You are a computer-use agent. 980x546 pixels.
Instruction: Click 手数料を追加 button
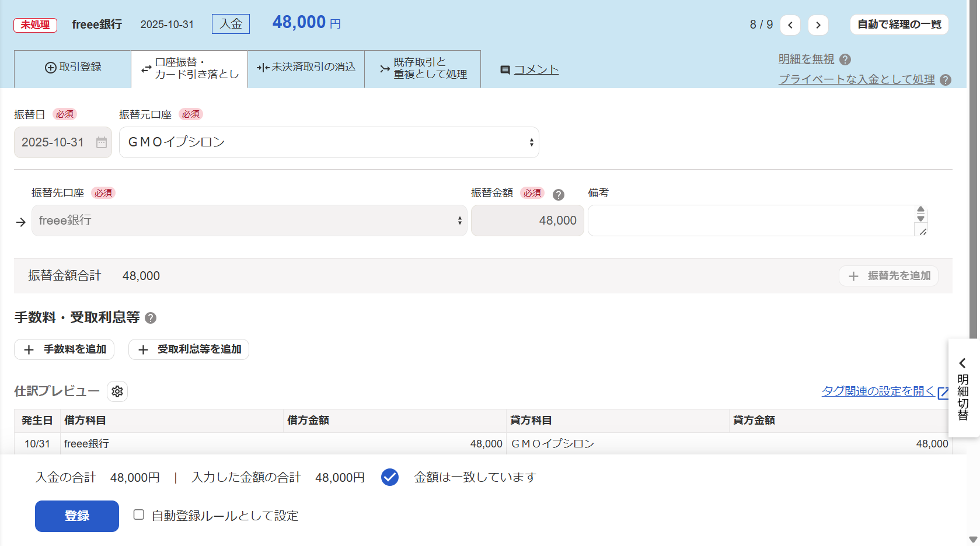(64, 349)
